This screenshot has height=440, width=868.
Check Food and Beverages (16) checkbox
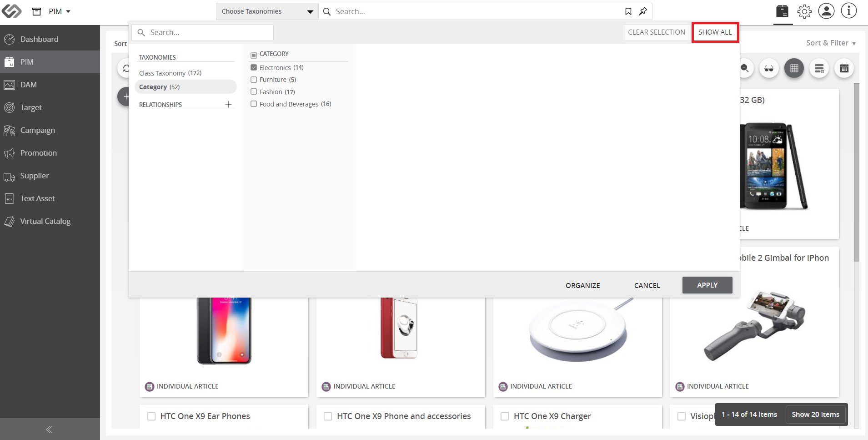pyautogui.click(x=254, y=104)
